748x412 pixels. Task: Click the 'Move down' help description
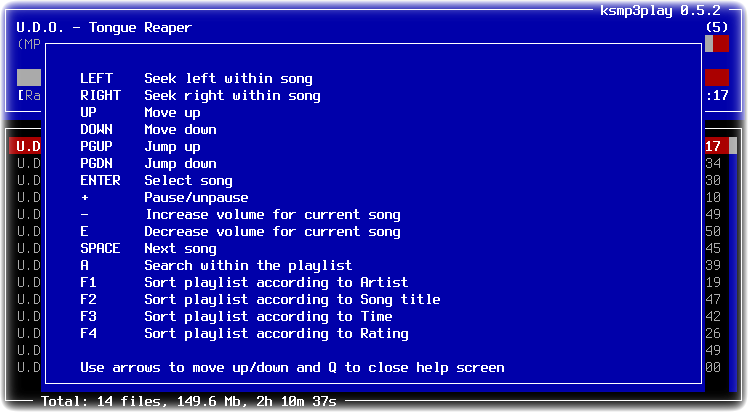[180, 129]
